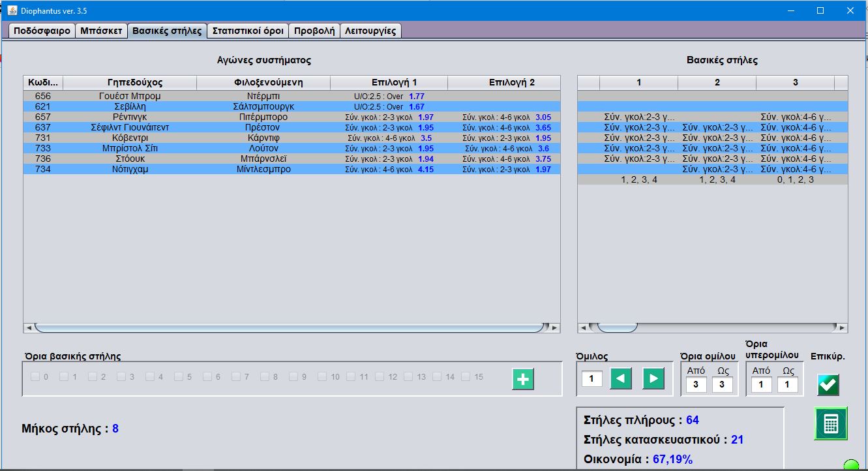Go to previous group with left arrow
Screen dimensions: 868x471
click(x=621, y=378)
